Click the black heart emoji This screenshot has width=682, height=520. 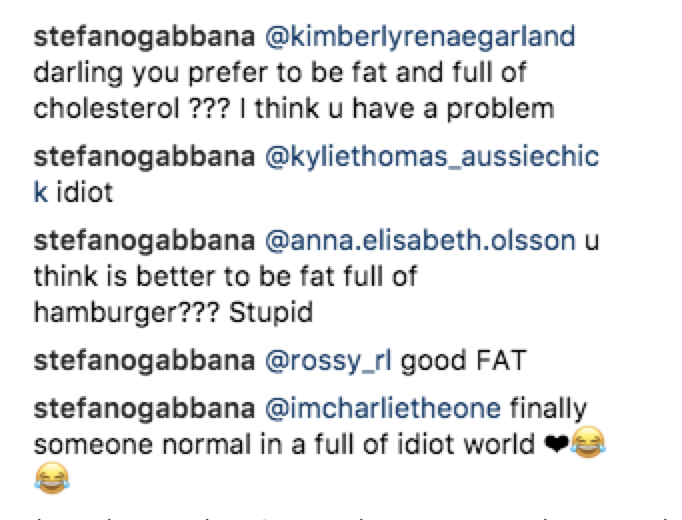coord(556,444)
